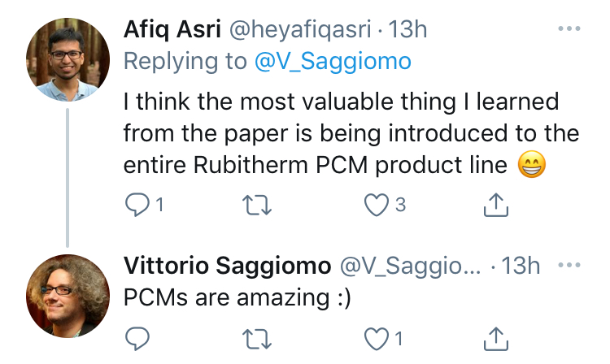The width and height of the screenshot is (610, 364).
Task: Like Vittorio Saggiomo's PCMs tweet
Action: [376, 337]
